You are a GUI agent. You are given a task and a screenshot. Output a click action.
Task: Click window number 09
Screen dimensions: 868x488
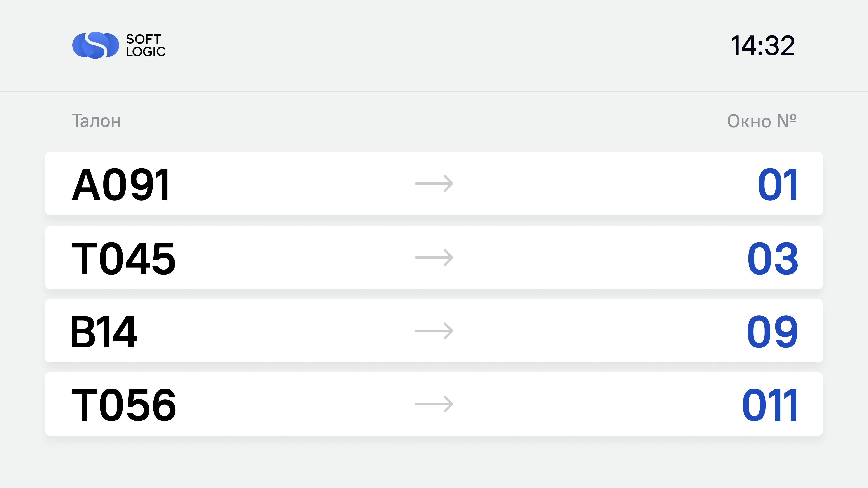pos(772,332)
